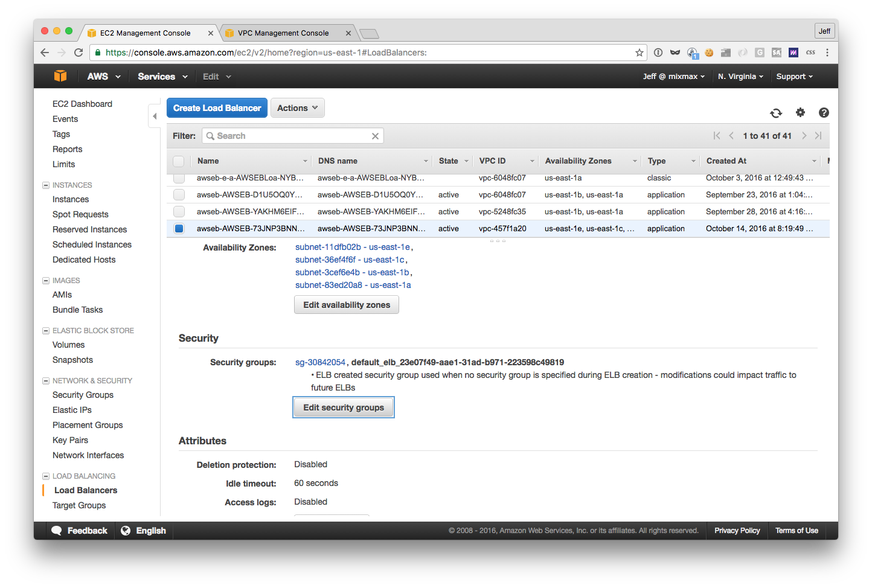Go to the previous results page
The height and width of the screenshot is (588, 872).
coord(731,136)
